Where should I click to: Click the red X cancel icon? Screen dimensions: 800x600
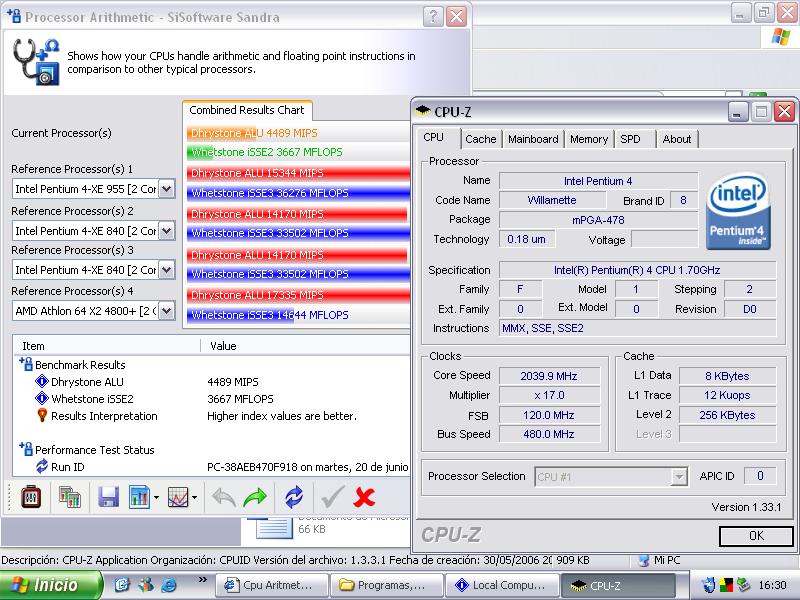365,496
